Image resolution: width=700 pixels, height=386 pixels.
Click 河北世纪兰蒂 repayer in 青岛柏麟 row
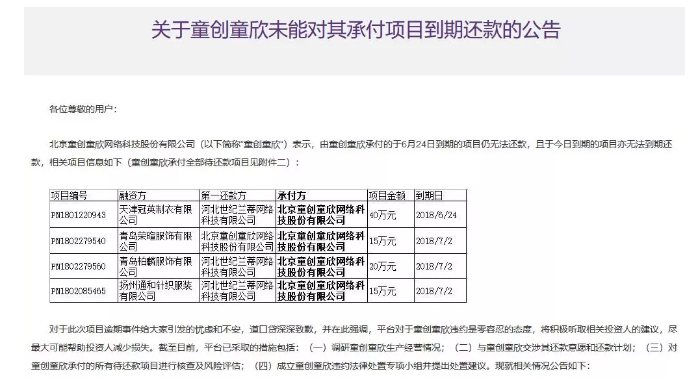pos(238,266)
